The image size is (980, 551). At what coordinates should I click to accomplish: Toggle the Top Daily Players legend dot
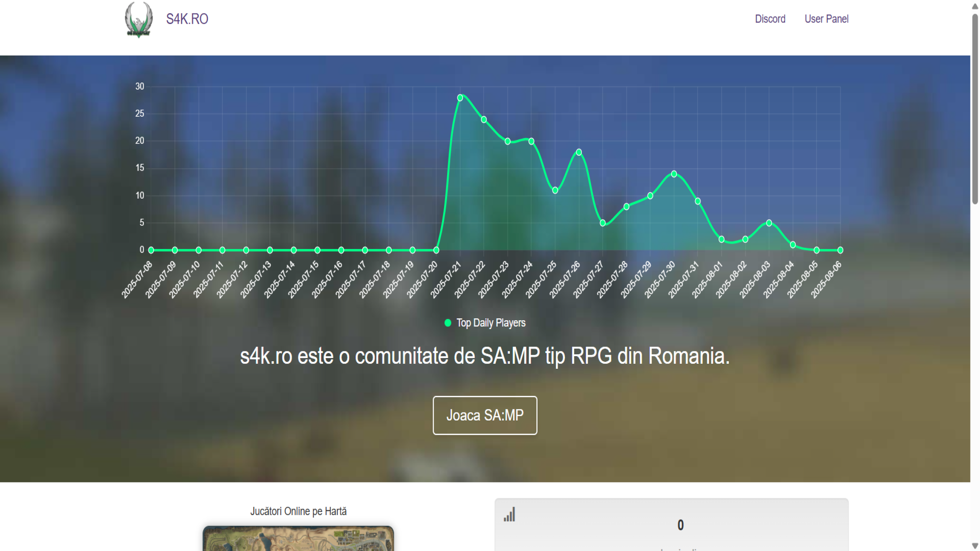(x=448, y=323)
